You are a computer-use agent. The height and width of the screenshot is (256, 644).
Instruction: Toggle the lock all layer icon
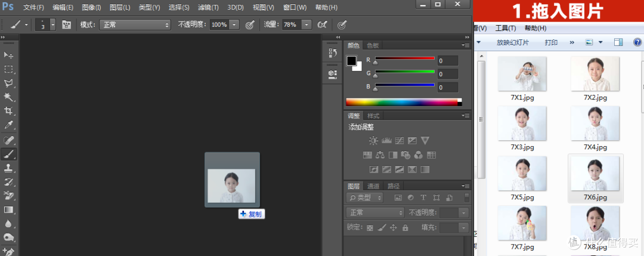pyautogui.click(x=405, y=227)
